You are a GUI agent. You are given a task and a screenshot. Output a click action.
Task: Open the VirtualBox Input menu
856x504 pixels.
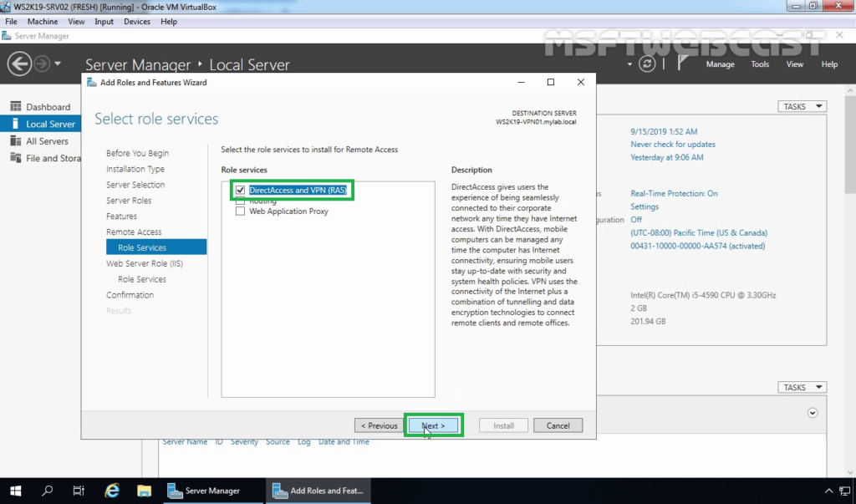pyautogui.click(x=104, y=21)
